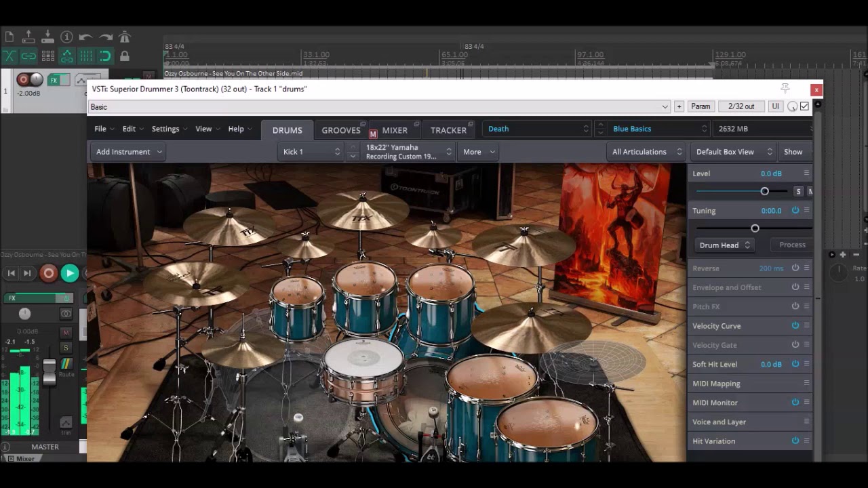Toggle snap magnet icon

tap(105, 56)
